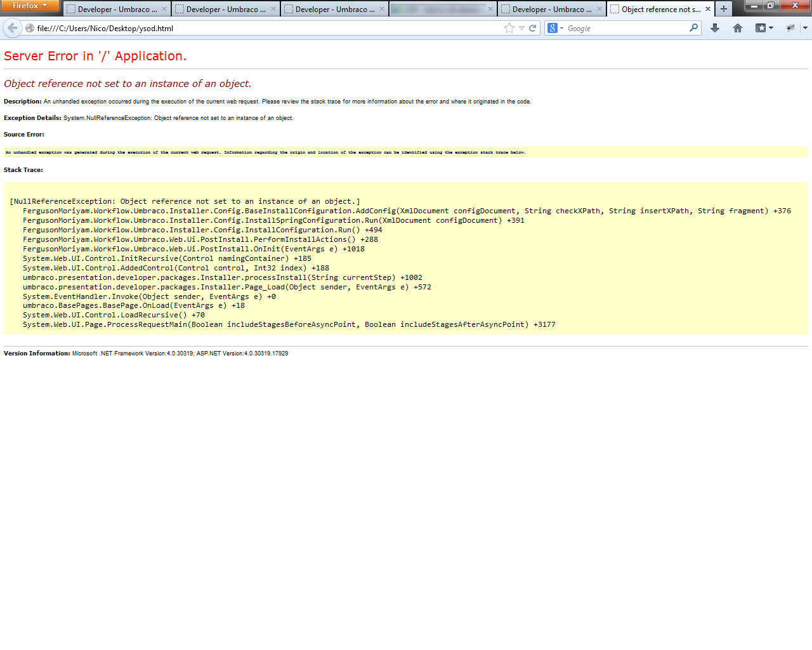
Task: Click the PostInstall.OnInit(EventArgs e) +1018 line
Action: [x=193, y=249]
